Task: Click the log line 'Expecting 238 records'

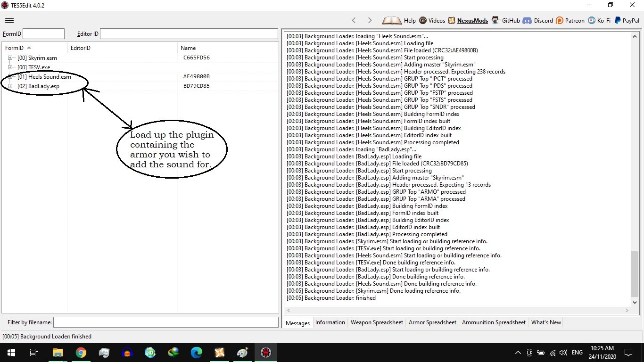Action: click(396, 72)
